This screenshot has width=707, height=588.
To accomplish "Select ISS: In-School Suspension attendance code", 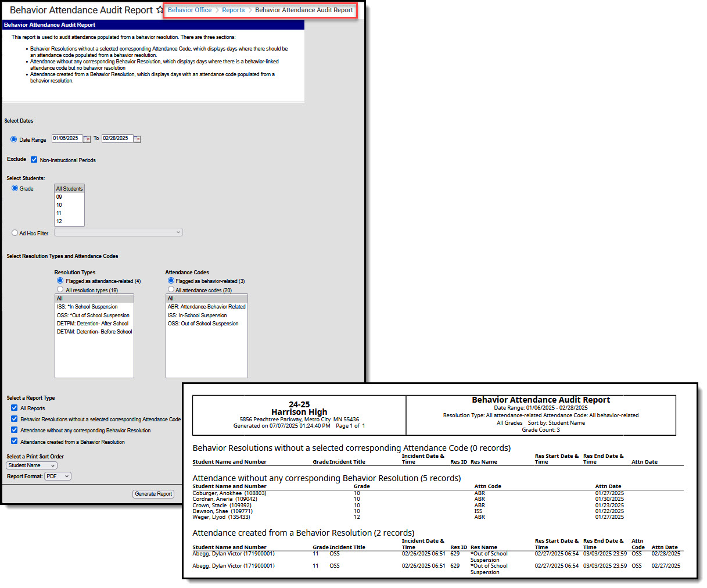I will pyautogui.click(x=207, y=315).
